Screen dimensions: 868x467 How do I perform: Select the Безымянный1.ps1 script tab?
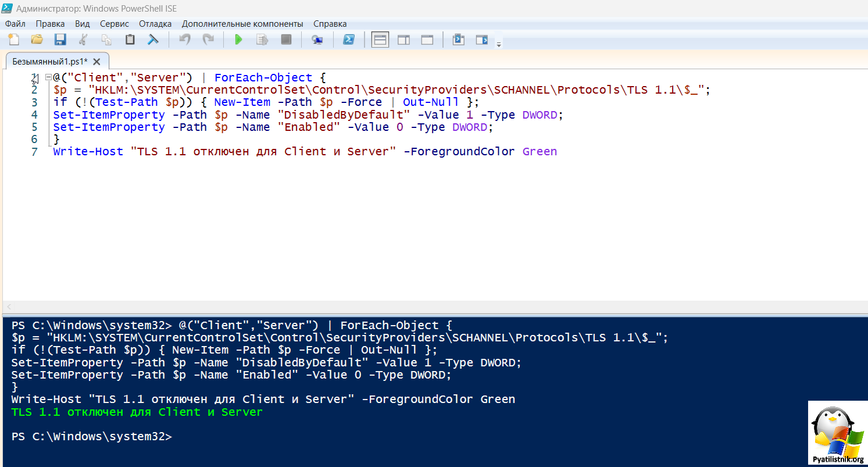(x=49, y=62)
